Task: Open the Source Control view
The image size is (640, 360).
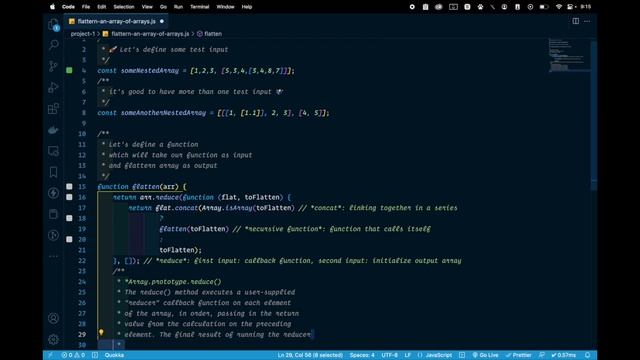Action: 53,66
